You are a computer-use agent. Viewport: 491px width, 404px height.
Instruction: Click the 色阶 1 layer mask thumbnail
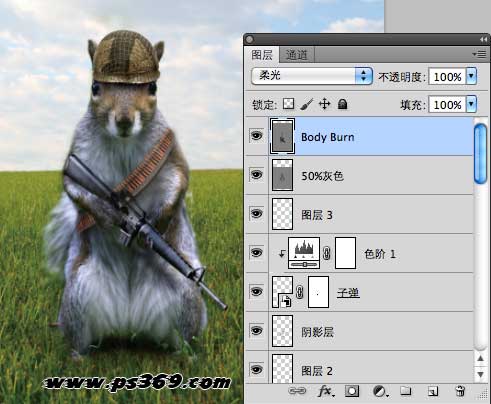coord(345,253)
